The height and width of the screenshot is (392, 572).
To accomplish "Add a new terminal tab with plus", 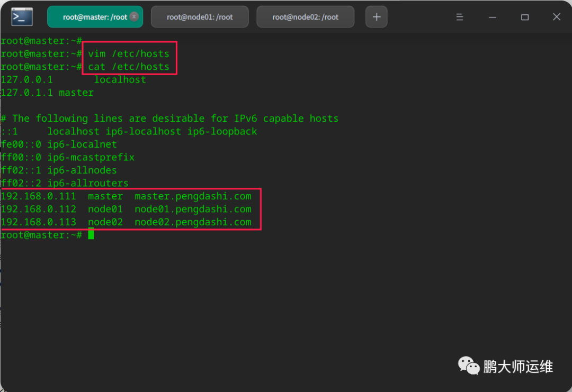I will pyautogui.click(x=377, y=17).
